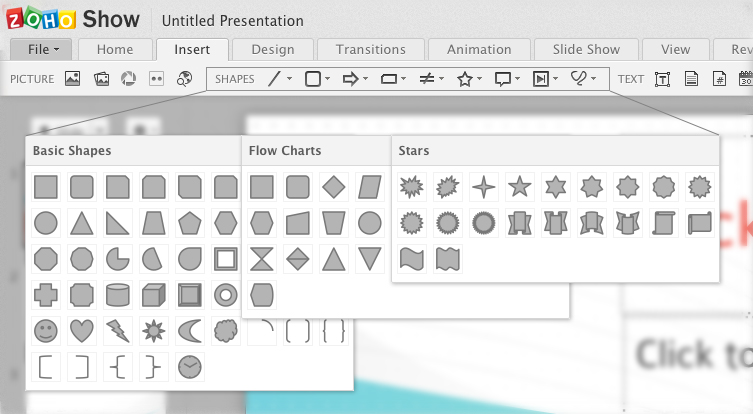Click the text box icon

coord(662,79)
